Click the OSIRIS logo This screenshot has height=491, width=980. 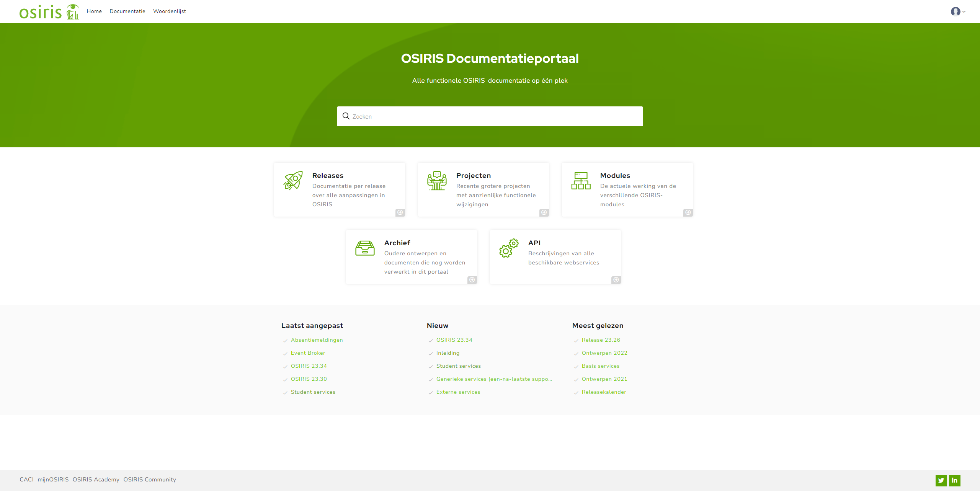49,11
